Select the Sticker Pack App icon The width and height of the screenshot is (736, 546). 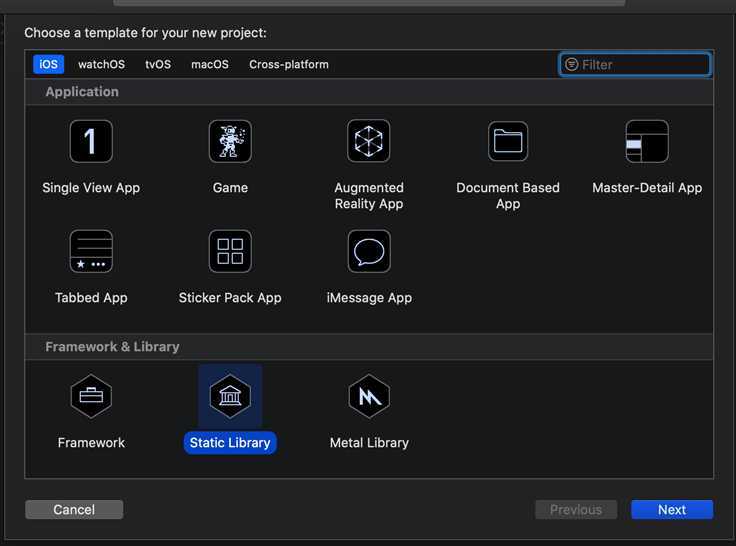(x=230, y=251)
